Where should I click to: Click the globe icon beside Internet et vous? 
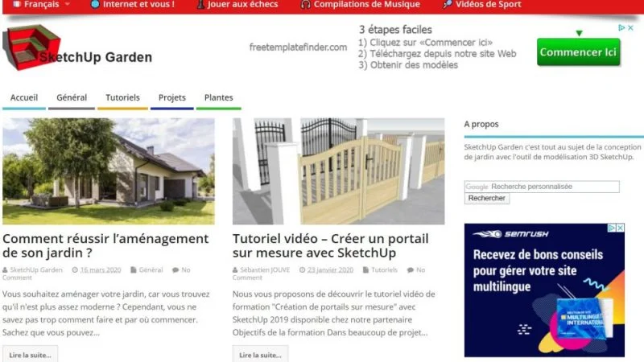(95, 5)
